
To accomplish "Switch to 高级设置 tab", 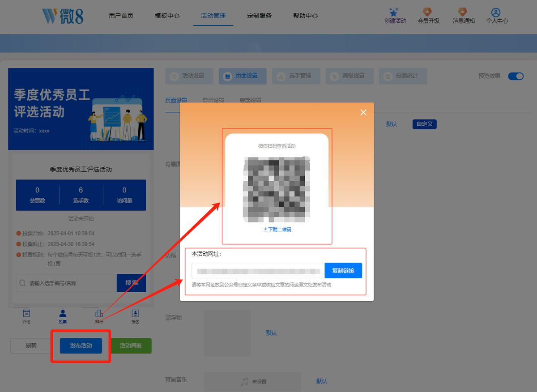I will tap(349, 76).
